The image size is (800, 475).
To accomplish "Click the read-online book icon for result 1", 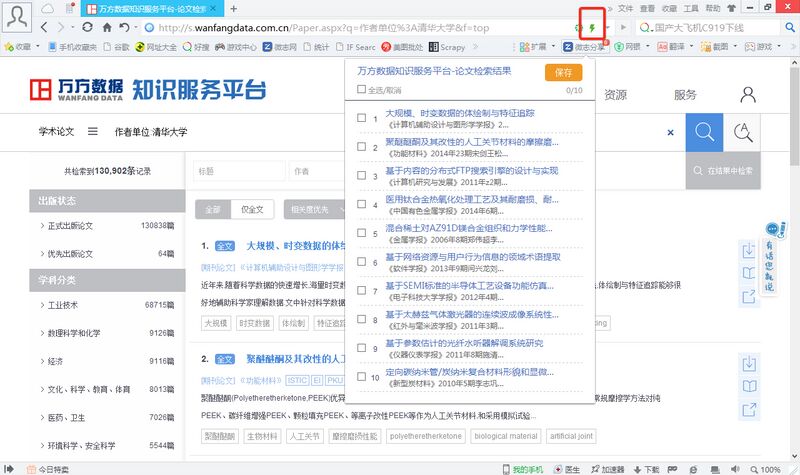I will pos(748,273).
